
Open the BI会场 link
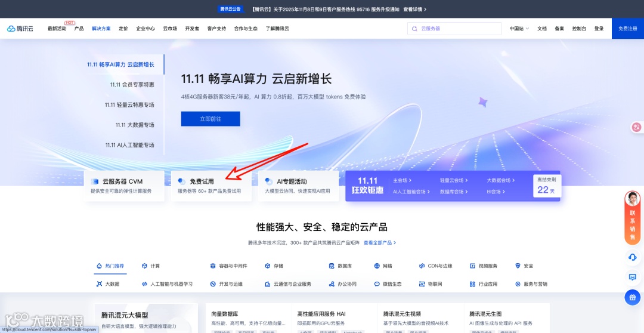(x=496, y=192)
